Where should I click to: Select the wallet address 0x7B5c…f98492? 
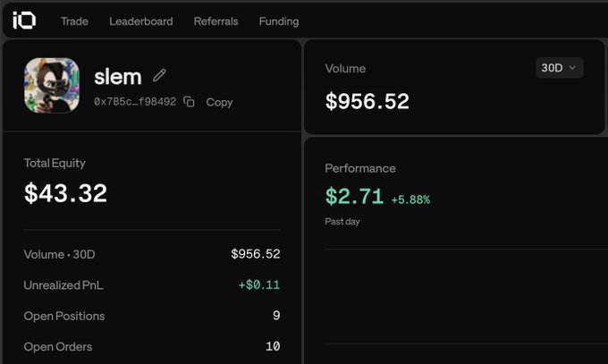point(135,102)
